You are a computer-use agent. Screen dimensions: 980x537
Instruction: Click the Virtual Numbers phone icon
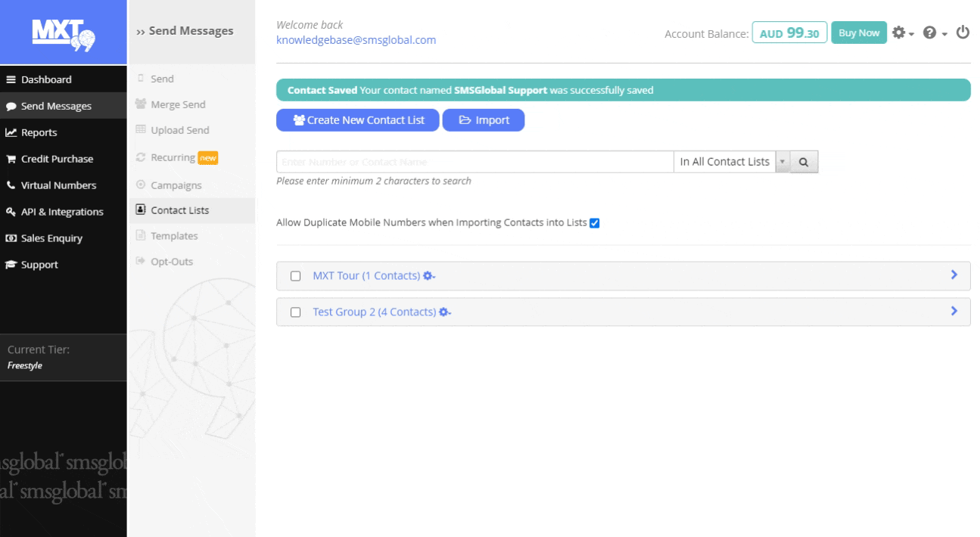(x=11, y=185)
